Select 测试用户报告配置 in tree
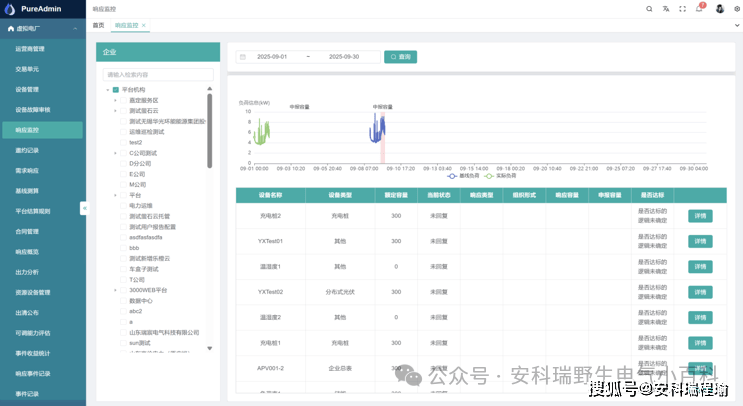This screenshot has width=743, height=406. point(152,227)
